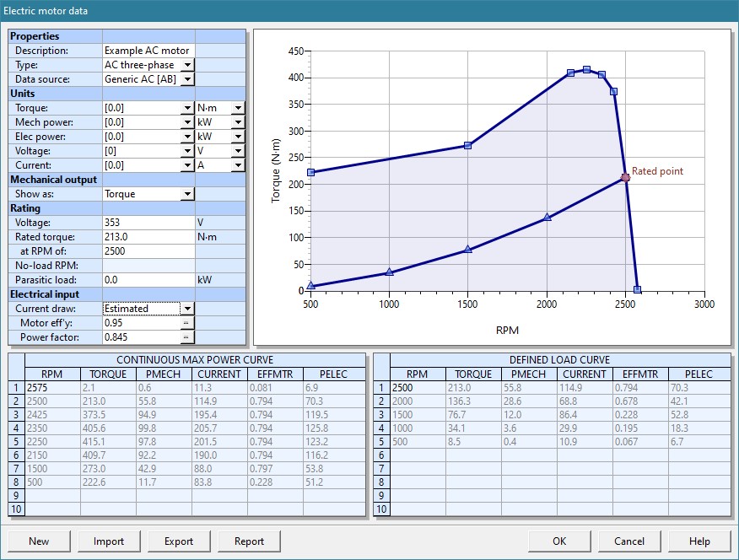The width and height of the screenshot is (739, 560).
Task: Click the Rated point marker on chart
Action: click(625, 178)
